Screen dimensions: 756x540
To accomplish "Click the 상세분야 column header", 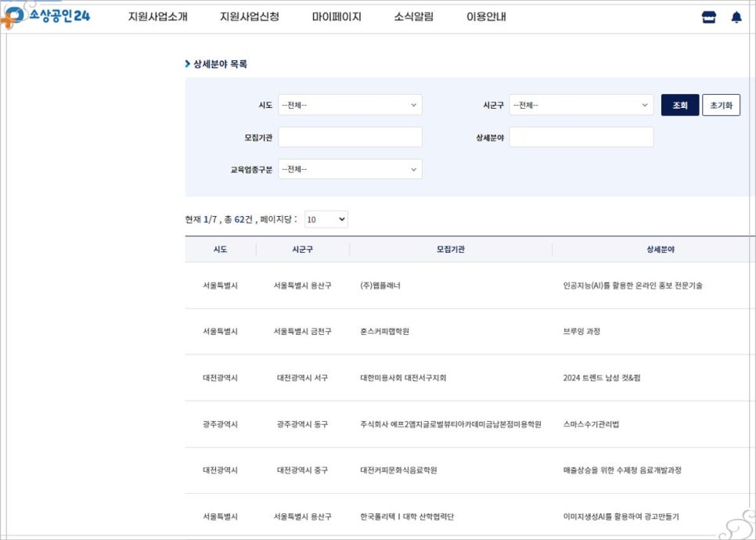I will tap(661, 250).
